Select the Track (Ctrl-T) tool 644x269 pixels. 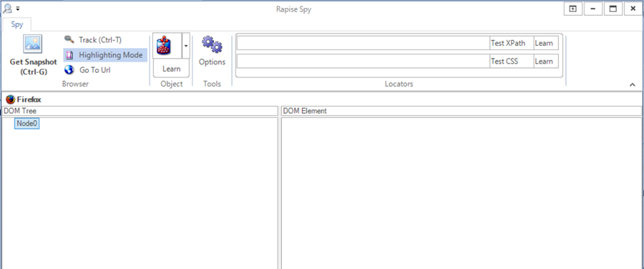(x=93, y=40)
